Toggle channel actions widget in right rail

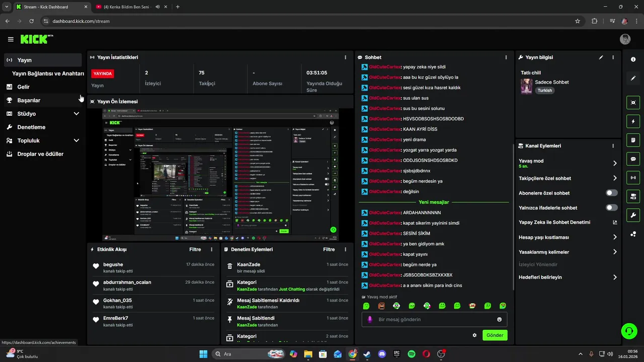(x=633, y=196)
